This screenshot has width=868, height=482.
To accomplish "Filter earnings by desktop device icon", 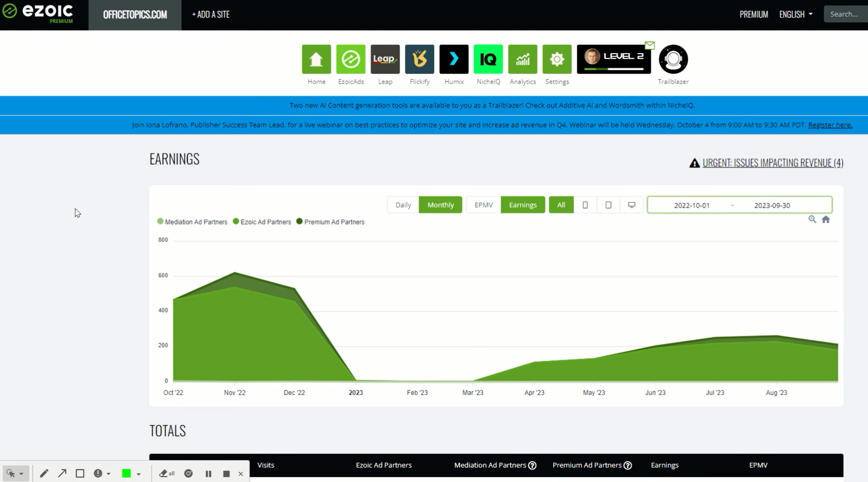I will coord(632,205).
